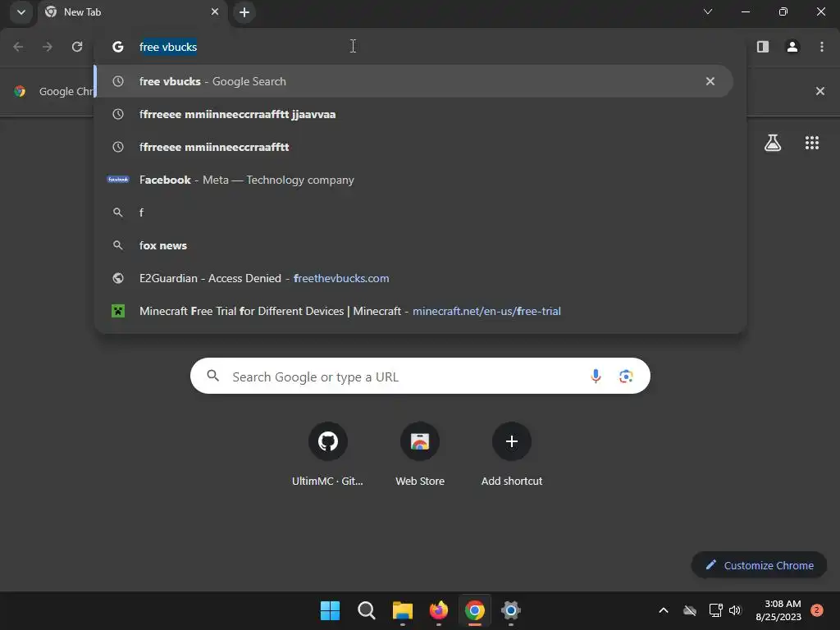Choose the suggestion ending in mmiinneeccrraafftt
Screen dimensions: 840x630
(420, 147)
